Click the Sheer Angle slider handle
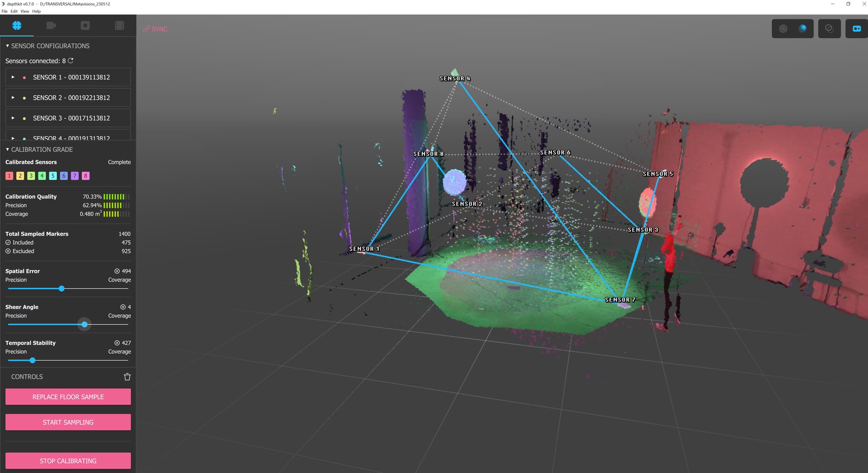This screenshot has width=868, height=473. (85, 324)
